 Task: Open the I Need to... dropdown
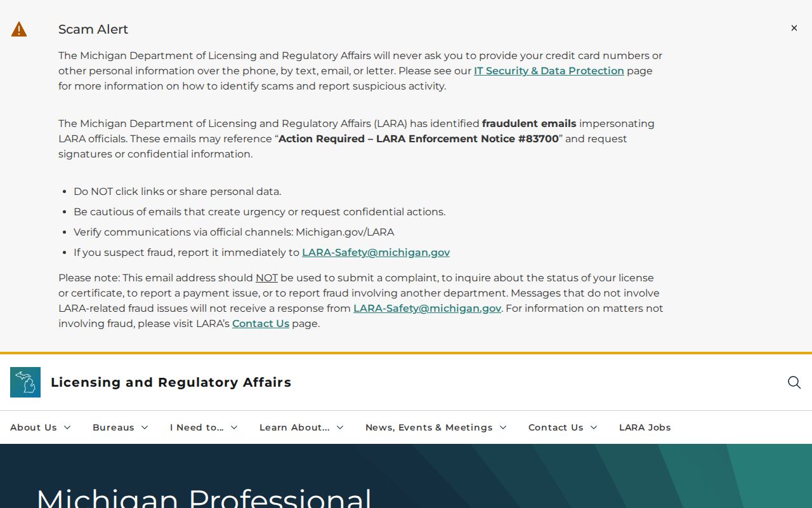click(x=204, y=427)
